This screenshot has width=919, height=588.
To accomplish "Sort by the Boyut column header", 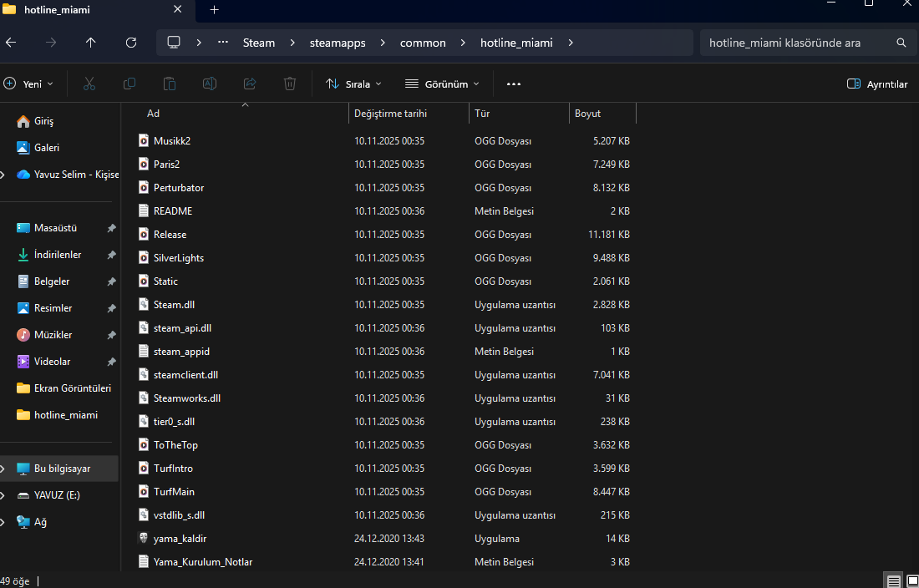I will tap(587, 114).
